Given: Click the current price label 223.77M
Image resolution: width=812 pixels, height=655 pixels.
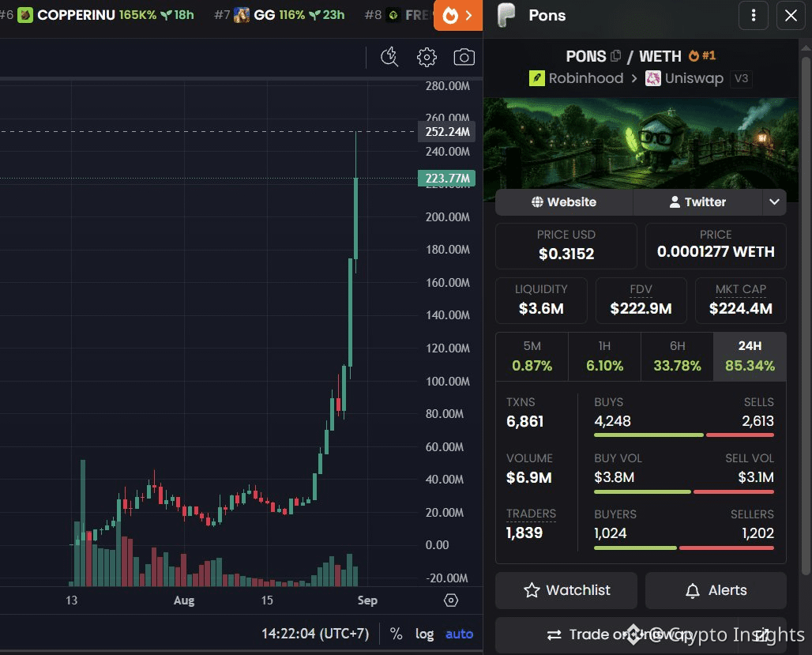Looking at the screenshot, I should tap(447, 179).
